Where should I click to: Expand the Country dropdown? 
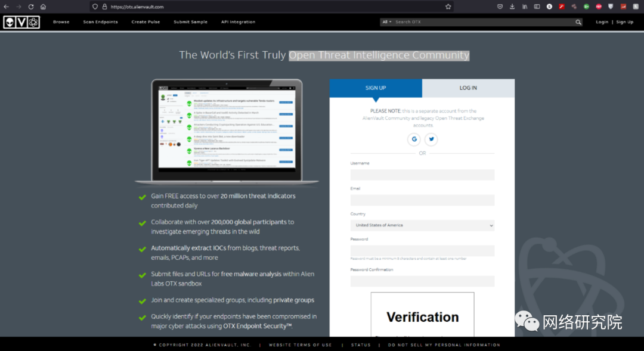coord(422,225)
